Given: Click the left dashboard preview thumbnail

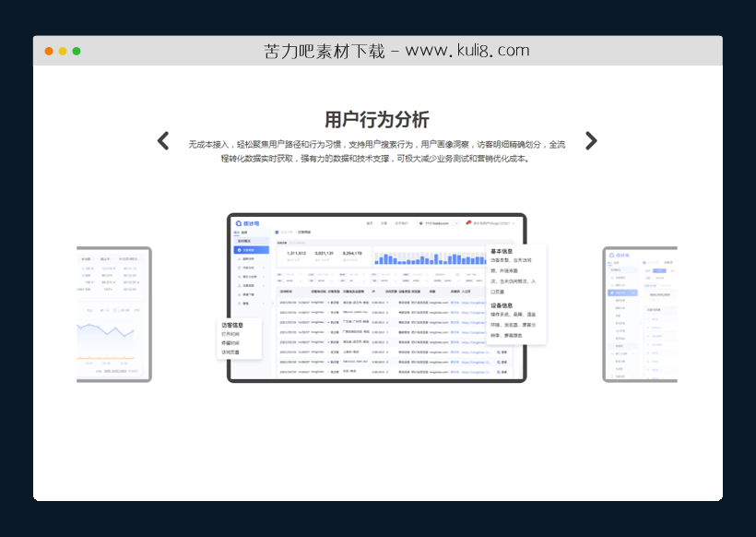Looking at the screenshot, I should point(112,314).
